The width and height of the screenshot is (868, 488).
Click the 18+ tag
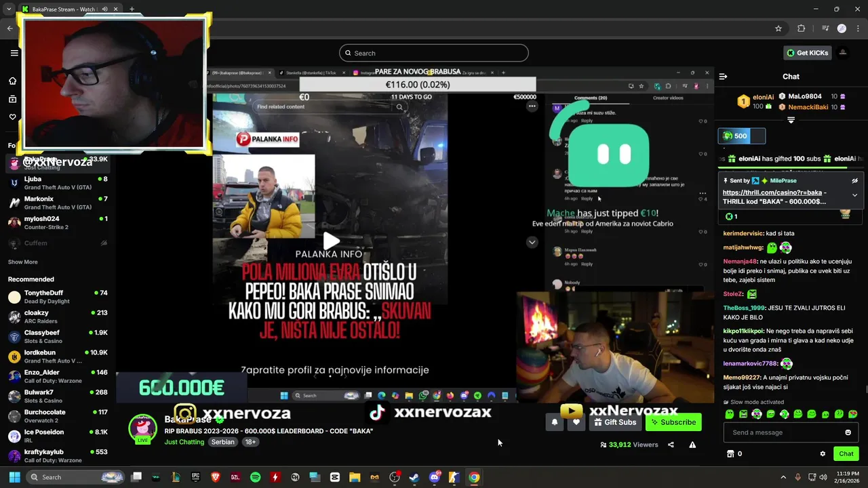pos(250,442)
